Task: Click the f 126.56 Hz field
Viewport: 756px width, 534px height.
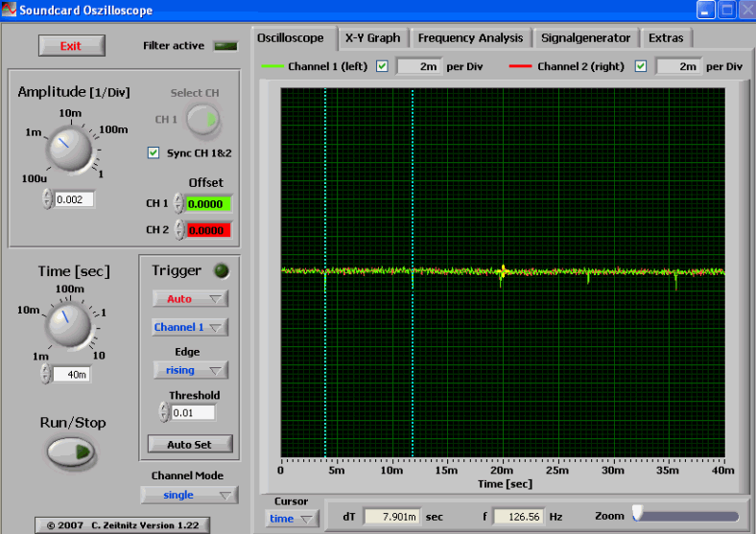Action: (519, 517)
